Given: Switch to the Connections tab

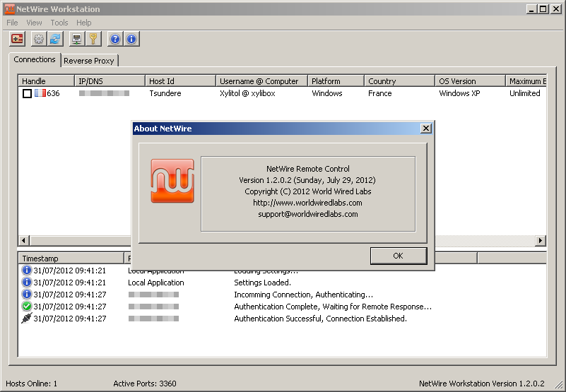Looking at the screenshot, I should pyautogui.click(x=35, y=59).
